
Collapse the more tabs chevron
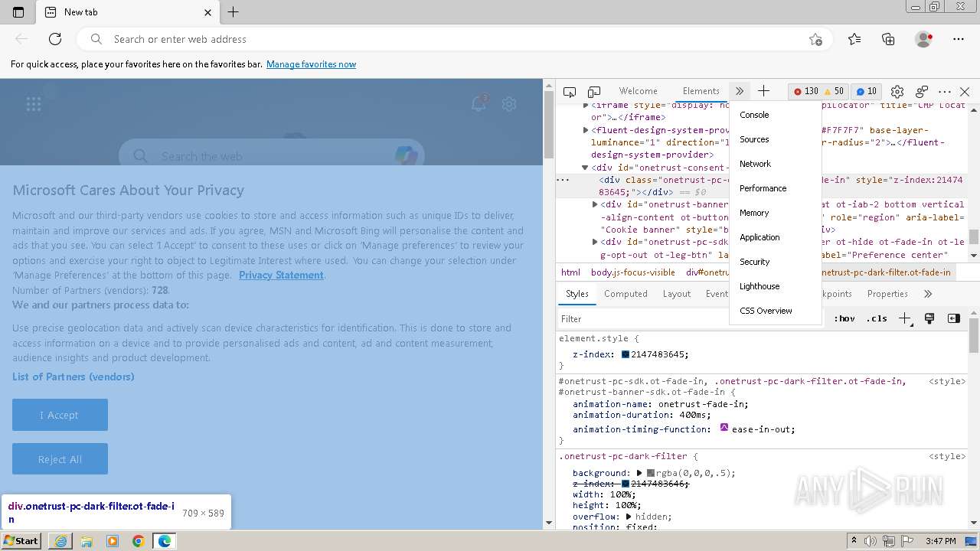coord(740,91)
